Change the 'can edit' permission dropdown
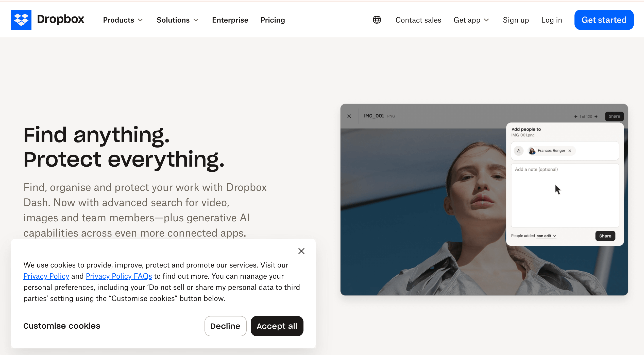Screen dimensions: 644x355 [x=546, y=236]
